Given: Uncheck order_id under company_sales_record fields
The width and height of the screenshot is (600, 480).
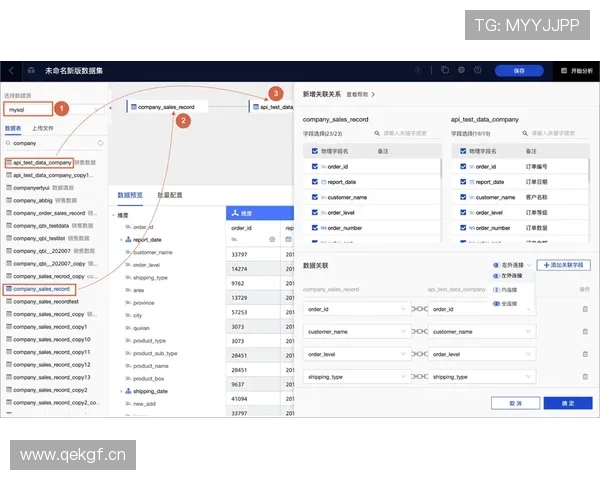Looking at the screenshot, I should pos(314,166).
